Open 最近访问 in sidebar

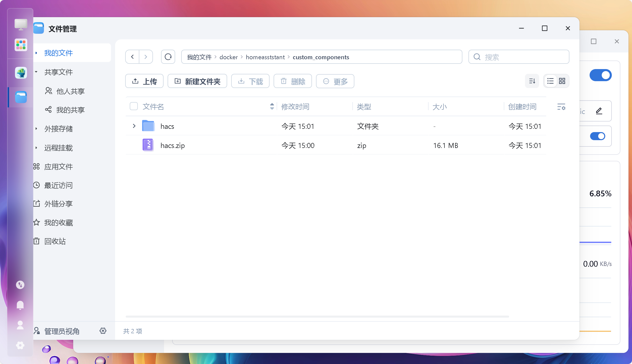pyautogui.click(x=53, y=185)
